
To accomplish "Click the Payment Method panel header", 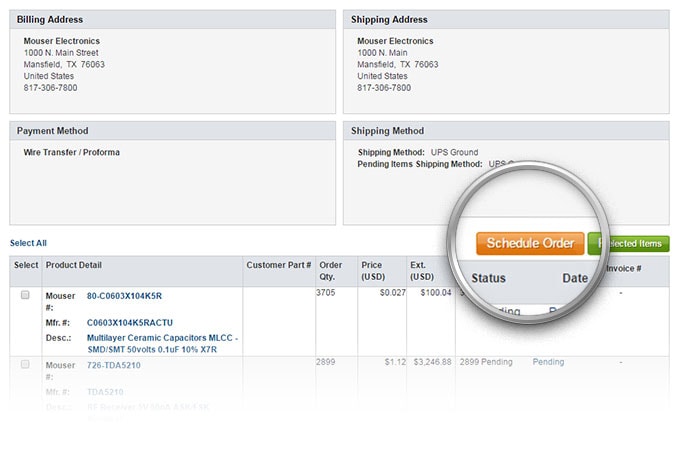I will [x=53, y=131].
